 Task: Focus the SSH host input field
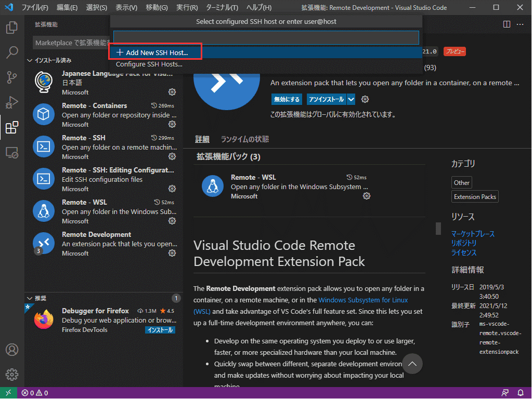(x=266, y=37)
